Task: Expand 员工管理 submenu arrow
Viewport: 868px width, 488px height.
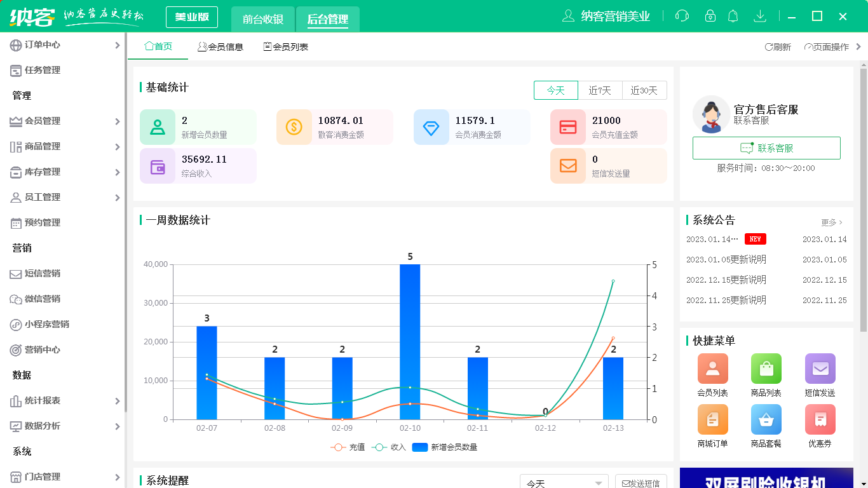Action: pyautogui.click(x=117, y=198)
